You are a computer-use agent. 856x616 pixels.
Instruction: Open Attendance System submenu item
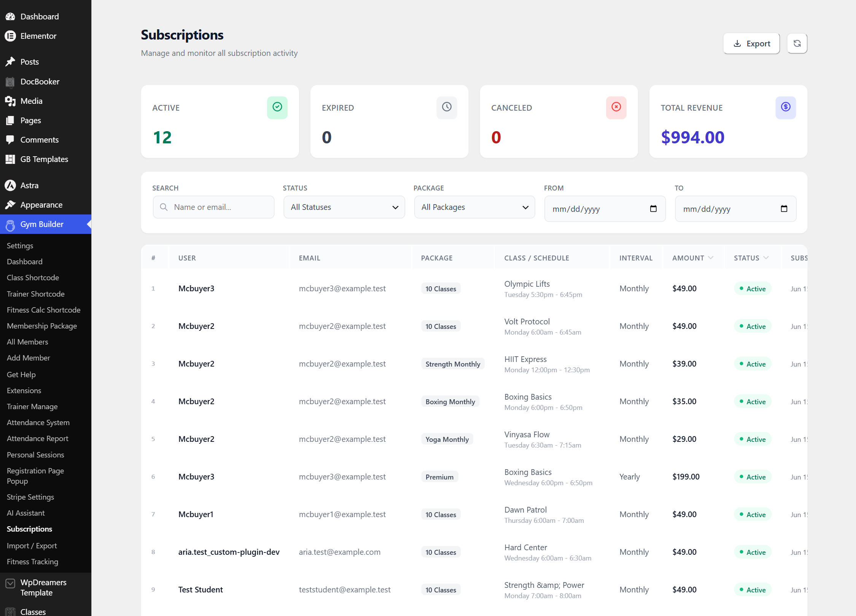pyautogui.click(x=38, y=422)
